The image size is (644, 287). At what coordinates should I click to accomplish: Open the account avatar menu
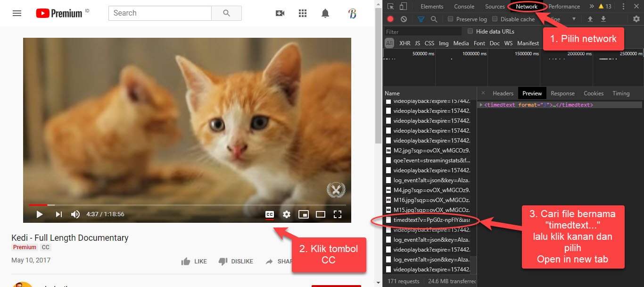tap(352, 13)
